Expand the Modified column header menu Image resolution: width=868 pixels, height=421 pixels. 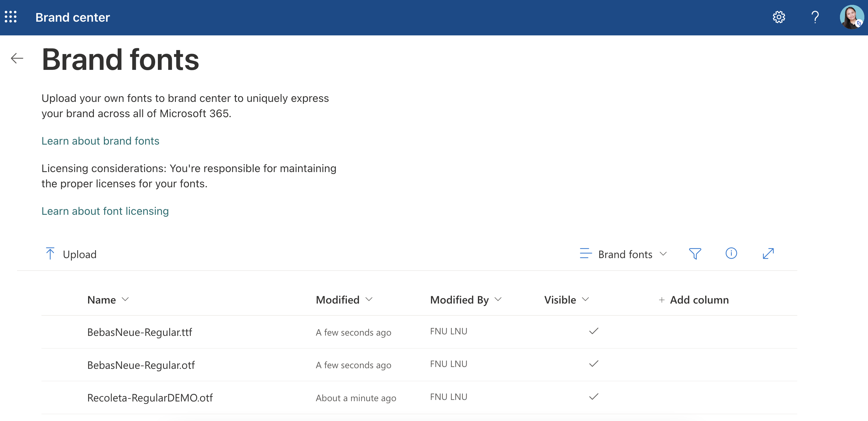[x=344, y=300]
